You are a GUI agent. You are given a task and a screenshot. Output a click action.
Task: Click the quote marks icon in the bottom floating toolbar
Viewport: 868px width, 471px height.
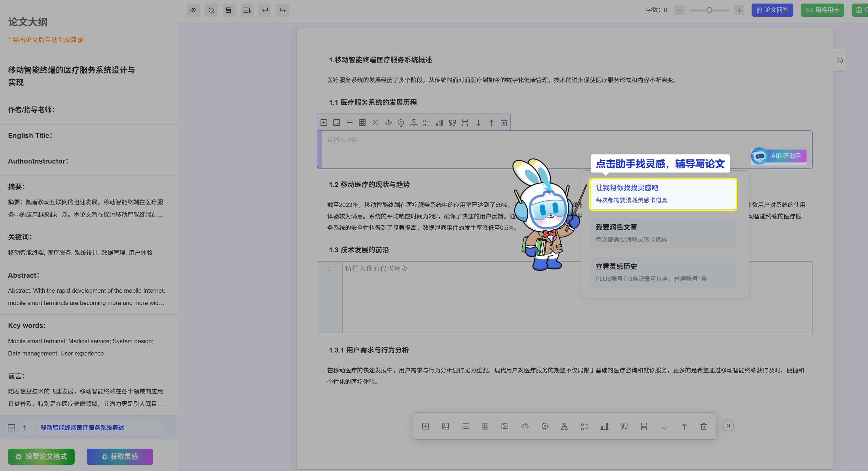(624, 426)
